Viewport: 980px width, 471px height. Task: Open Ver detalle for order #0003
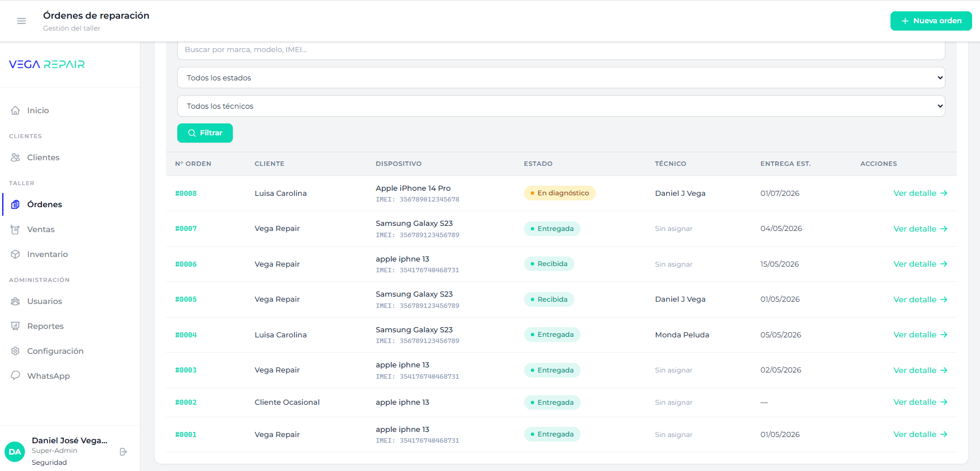point(920,370)
